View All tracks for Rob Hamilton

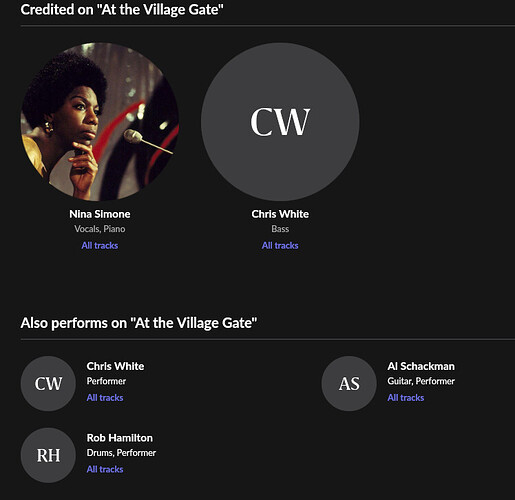(105, 469)
